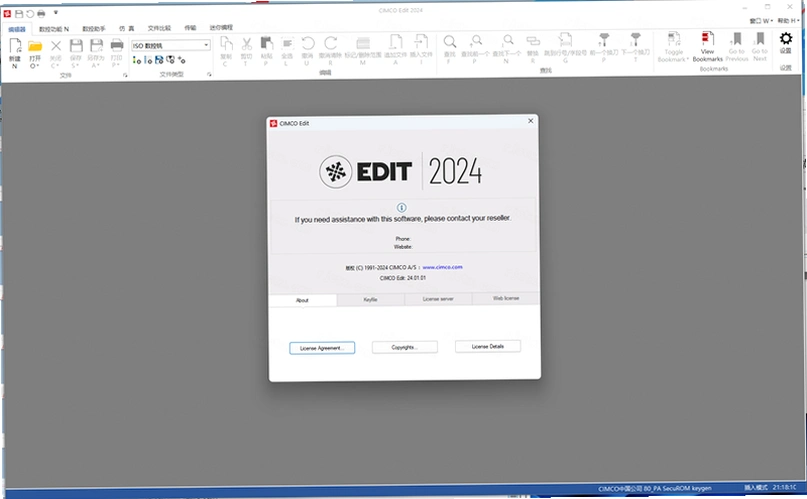
Task: Select the Web license tab in the dialog
Action: click(x=506, y=298)
